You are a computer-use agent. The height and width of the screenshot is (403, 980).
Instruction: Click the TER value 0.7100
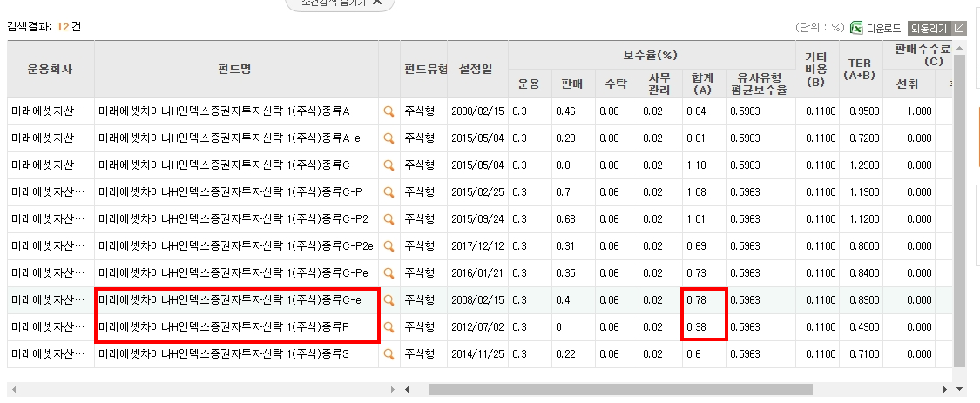point(864,354)
